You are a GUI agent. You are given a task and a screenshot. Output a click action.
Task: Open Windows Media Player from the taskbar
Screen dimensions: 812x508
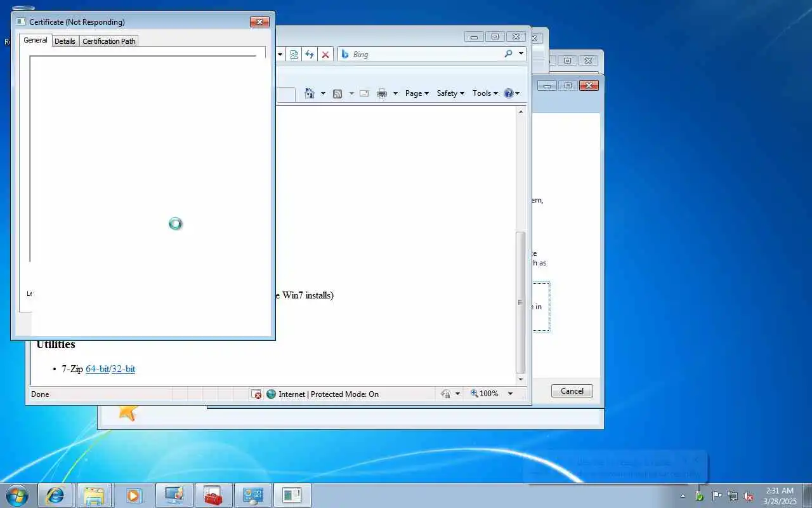pyautogui.click(x=133, y=495)
